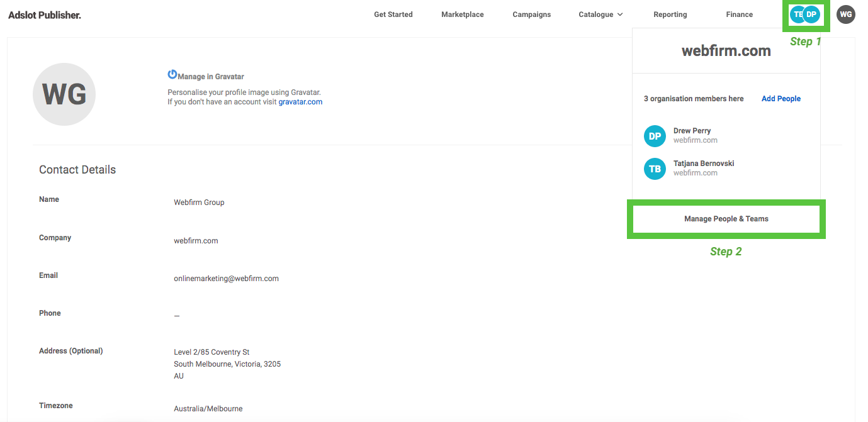Click the Company value webfirm.com

point(196,241)
